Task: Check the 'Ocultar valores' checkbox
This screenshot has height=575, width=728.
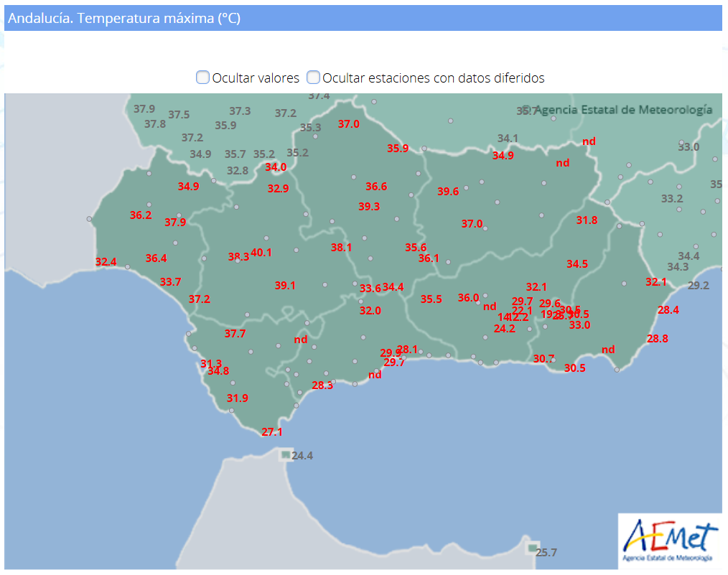Action: [x=203, y=78]
